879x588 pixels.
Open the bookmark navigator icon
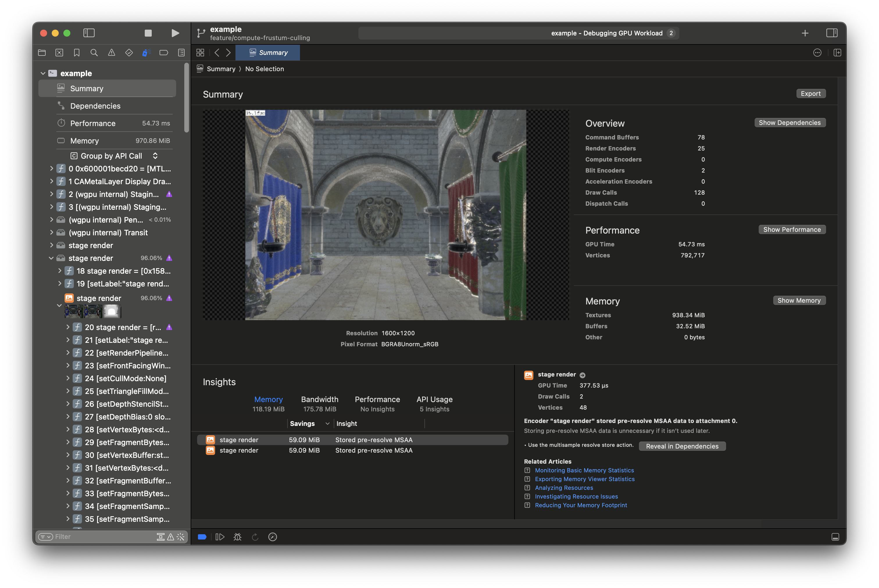point(76,53)
